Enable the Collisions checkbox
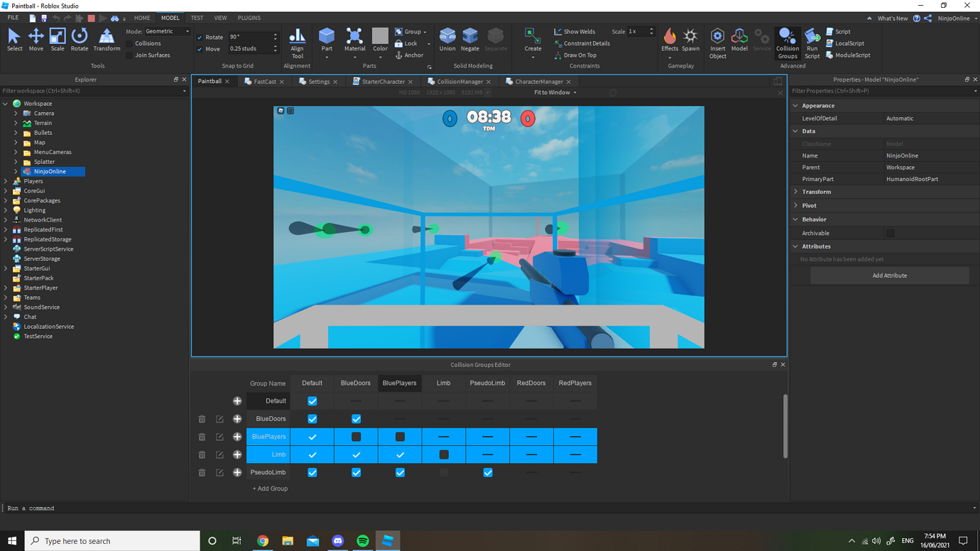This screenshot has width=980, height=551. click(129, 43)
